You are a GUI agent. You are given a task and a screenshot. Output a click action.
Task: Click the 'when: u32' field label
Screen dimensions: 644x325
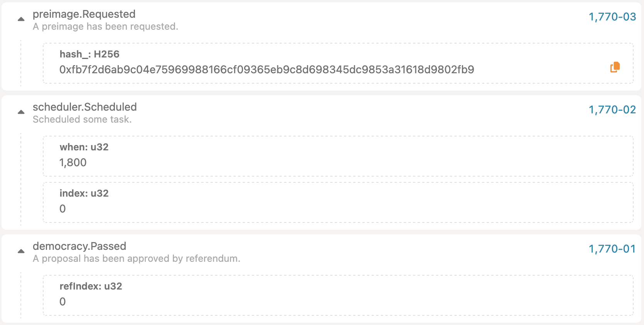84,147
